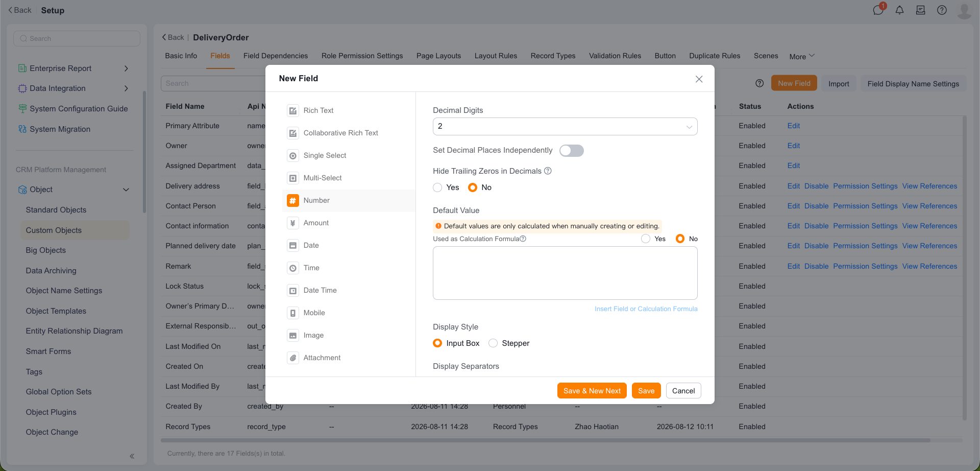Select the Collaborative Rich Text icon
The height and width of the screenshot is (471, 980).
tap(293, 133)
